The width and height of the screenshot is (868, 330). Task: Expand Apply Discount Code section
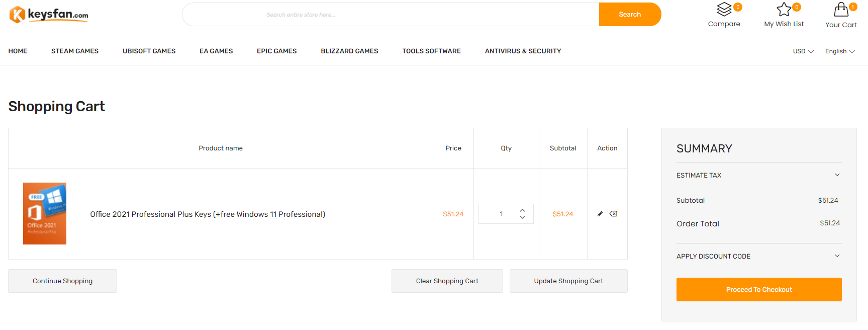point(837,256)
